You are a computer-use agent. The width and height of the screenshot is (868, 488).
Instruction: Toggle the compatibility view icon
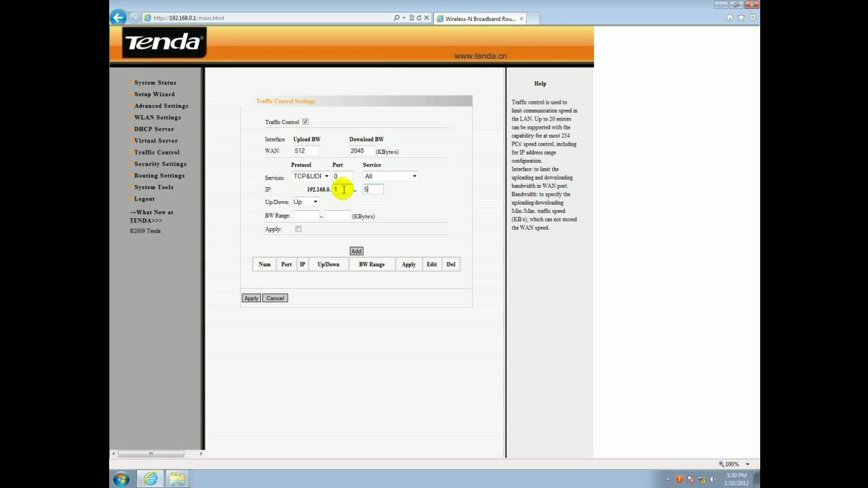click(x=411, y=18)
